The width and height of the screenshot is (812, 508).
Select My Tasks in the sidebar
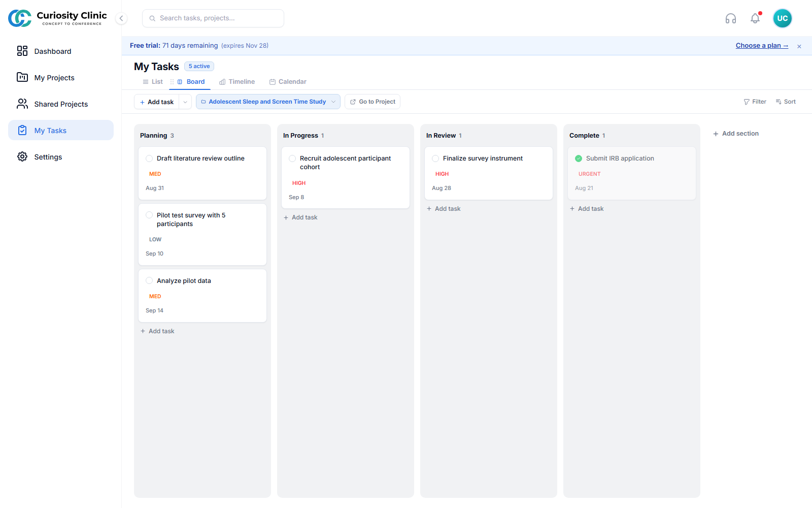[61, 131]
